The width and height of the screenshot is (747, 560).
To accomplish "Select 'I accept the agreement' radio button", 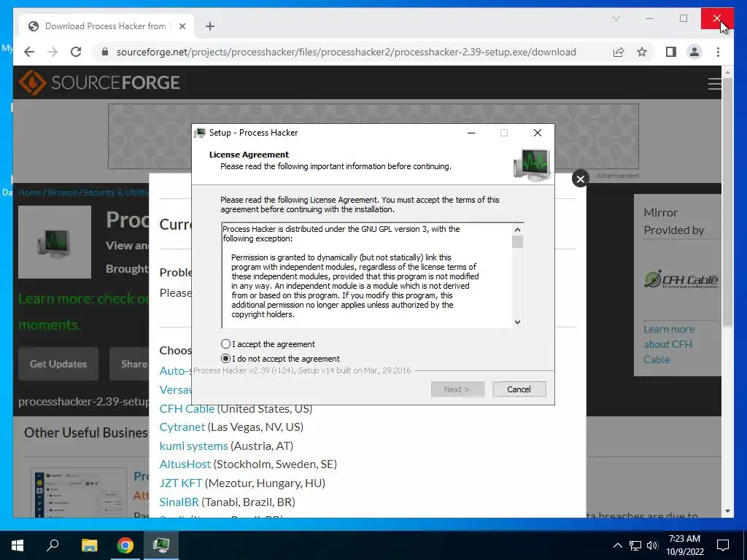I will tap(226, 344).
